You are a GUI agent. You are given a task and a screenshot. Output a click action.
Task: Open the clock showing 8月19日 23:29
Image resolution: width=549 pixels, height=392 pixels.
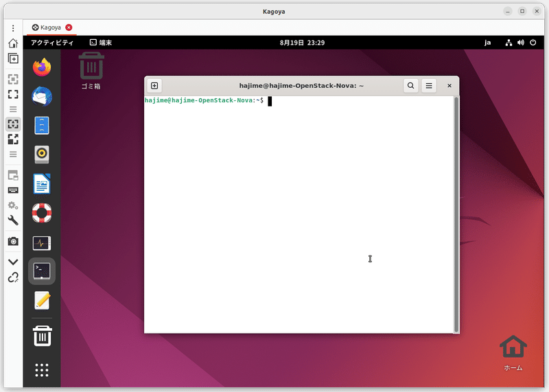[302, 43]
